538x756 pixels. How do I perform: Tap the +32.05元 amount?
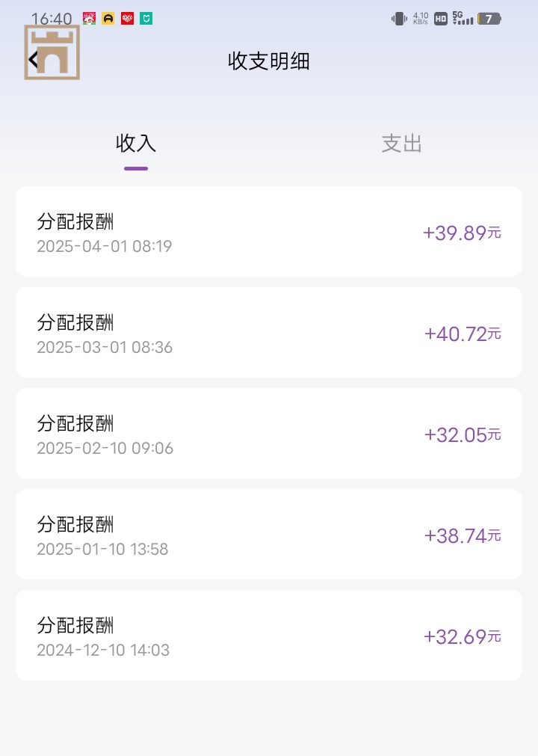pyautogui.click(x=462, y=434)
